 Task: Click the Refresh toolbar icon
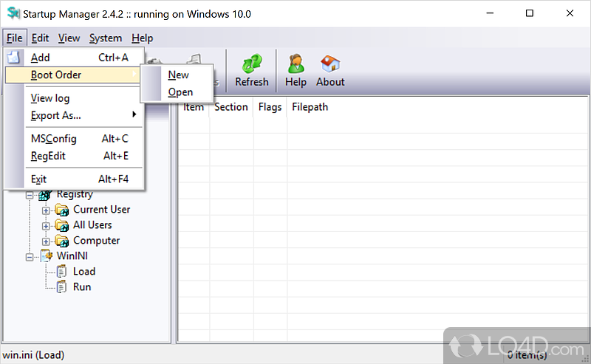coord(252,63)
